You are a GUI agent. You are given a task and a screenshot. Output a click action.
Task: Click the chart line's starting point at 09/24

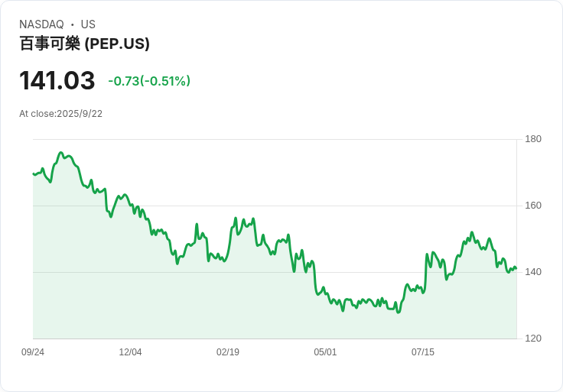coord(33,174)
